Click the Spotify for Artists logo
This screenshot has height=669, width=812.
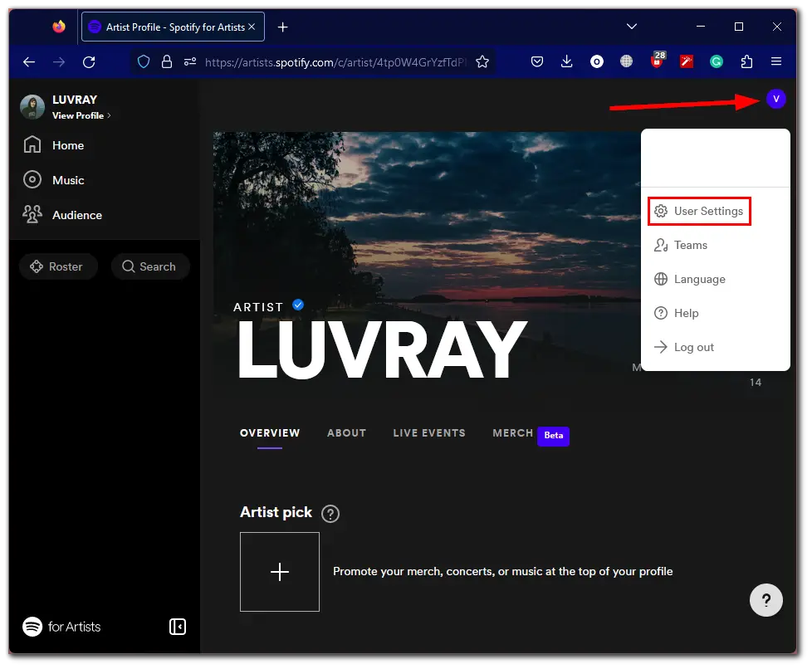click(x=61, y=627)
